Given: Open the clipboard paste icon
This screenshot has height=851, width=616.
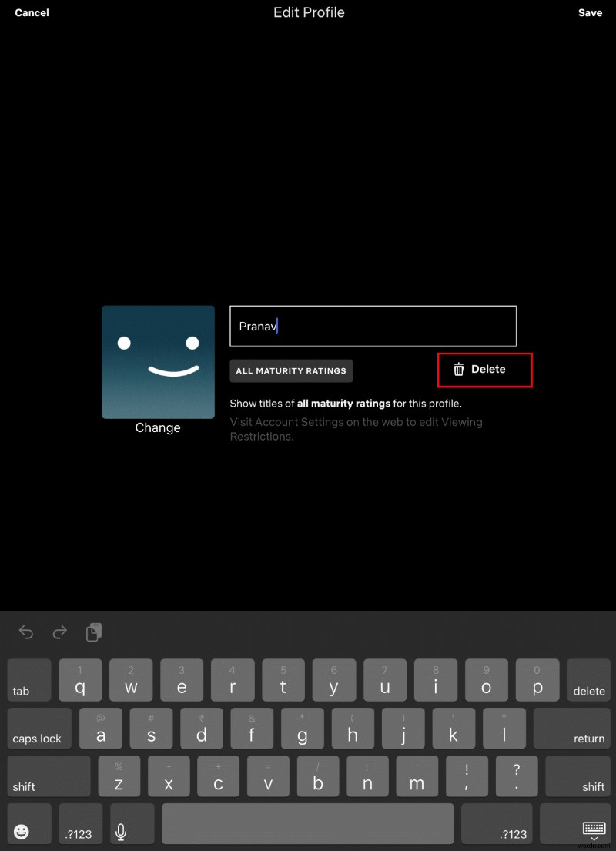Looking at the screenshot, I should pos(93,632).
